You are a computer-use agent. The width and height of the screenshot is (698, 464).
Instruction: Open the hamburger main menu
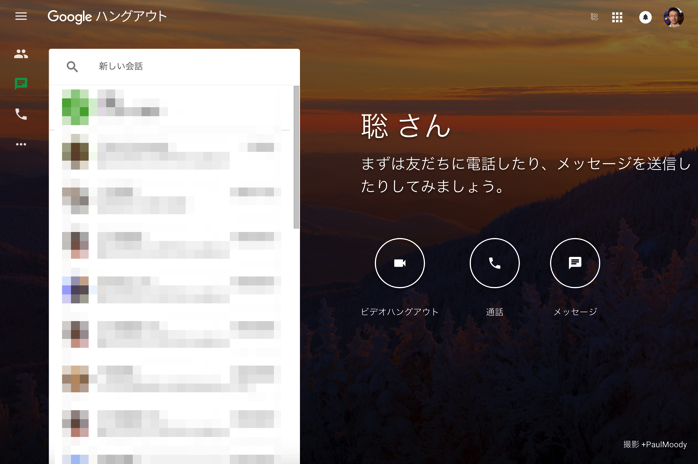21,16
